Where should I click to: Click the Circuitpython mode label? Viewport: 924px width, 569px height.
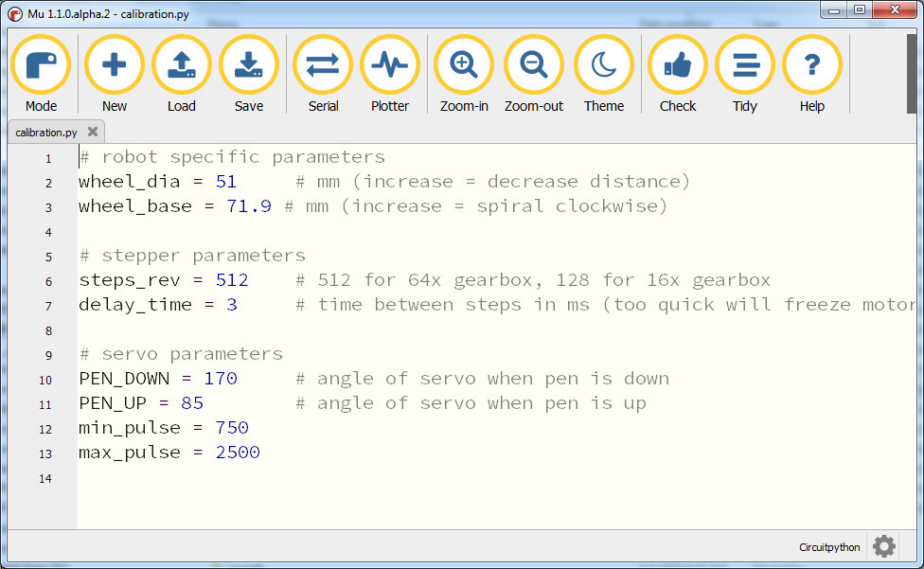(829, 547)
